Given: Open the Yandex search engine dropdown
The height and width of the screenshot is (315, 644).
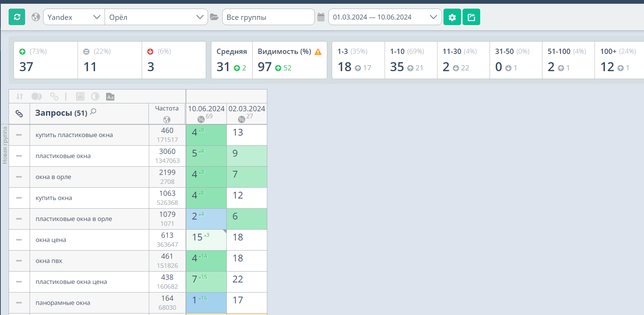Looking at the screenshot, I should [74, 17].
